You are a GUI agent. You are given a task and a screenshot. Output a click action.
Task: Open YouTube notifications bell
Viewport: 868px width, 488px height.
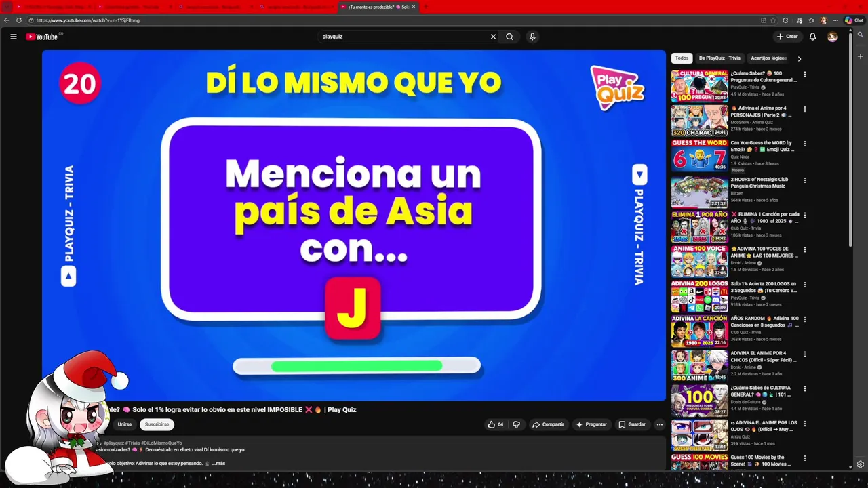tap(812, 37)
